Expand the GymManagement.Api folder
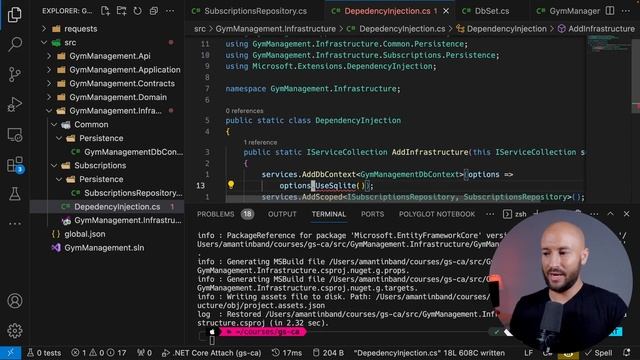The image size is (640, 360). [x=49, y=56]
